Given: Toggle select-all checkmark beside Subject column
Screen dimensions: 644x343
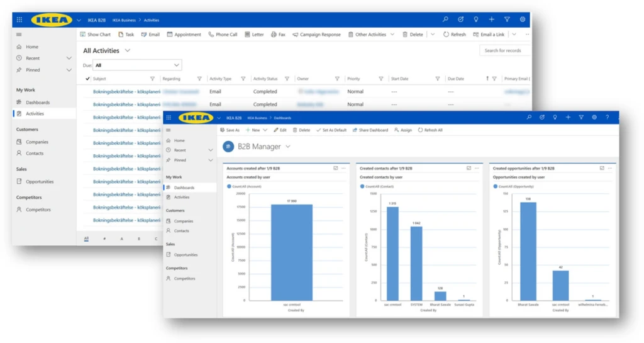Looking at the screenshot, I should point(87,79).
